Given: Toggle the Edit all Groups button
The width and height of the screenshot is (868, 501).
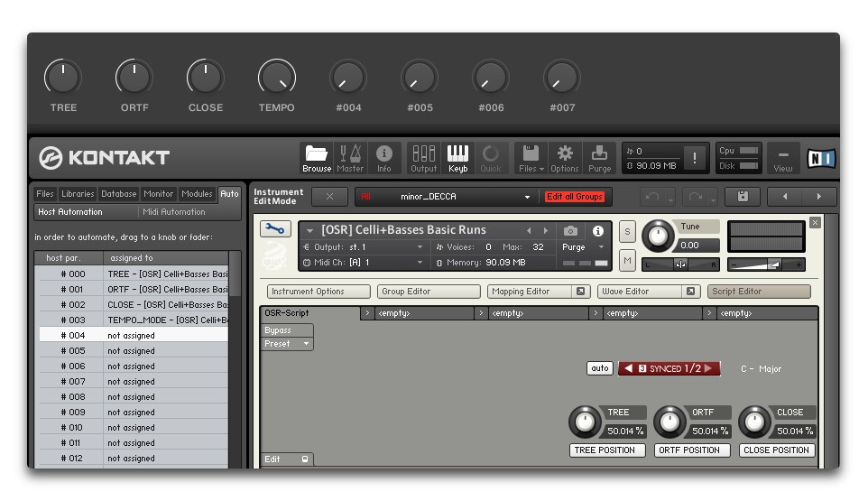Looking at the screenshot, I should point(574,197).
